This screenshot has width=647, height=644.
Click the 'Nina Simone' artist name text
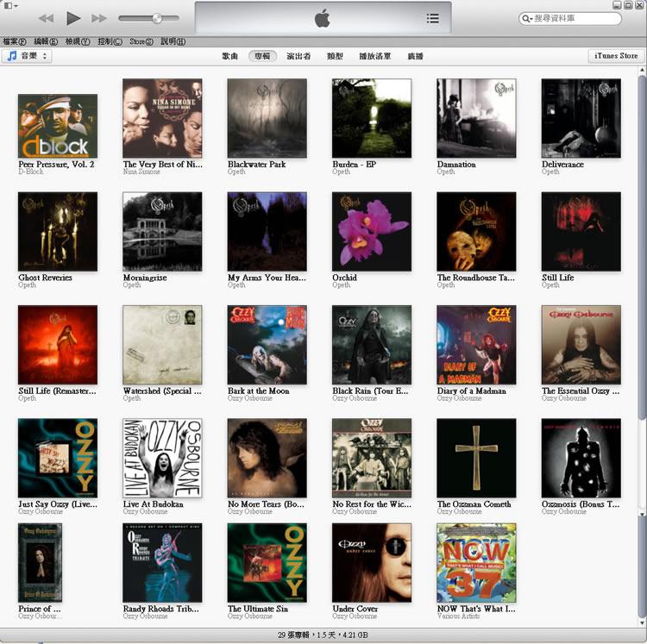[141, 172]
